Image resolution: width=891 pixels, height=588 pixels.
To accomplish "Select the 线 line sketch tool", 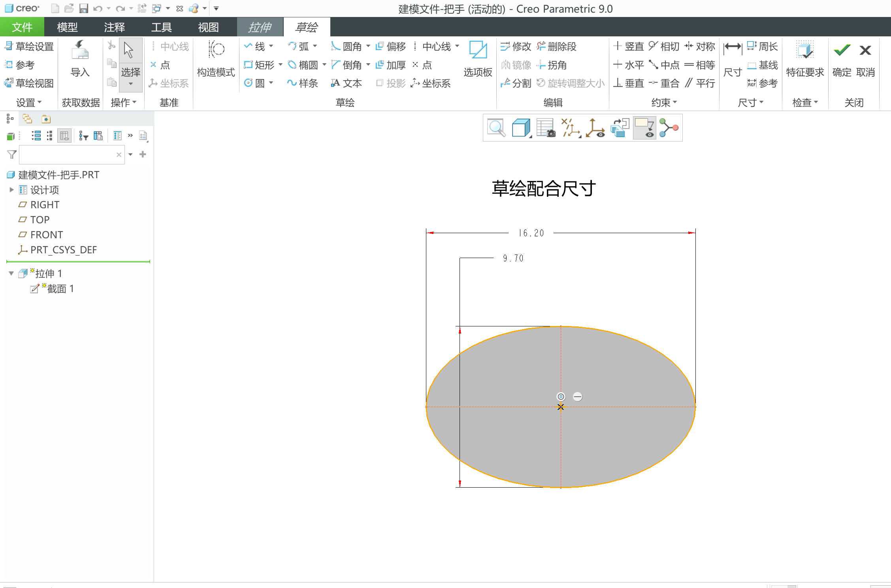I will [254, 47].
